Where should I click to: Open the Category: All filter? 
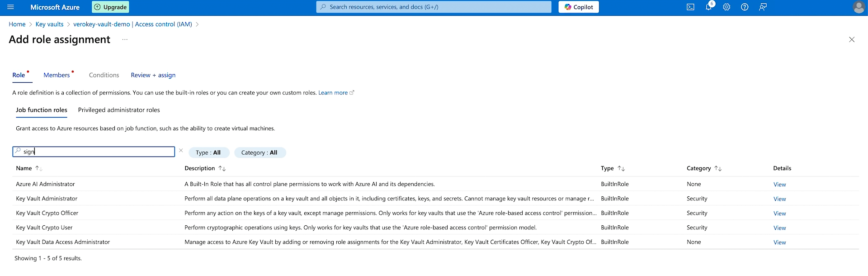[259, 153]
